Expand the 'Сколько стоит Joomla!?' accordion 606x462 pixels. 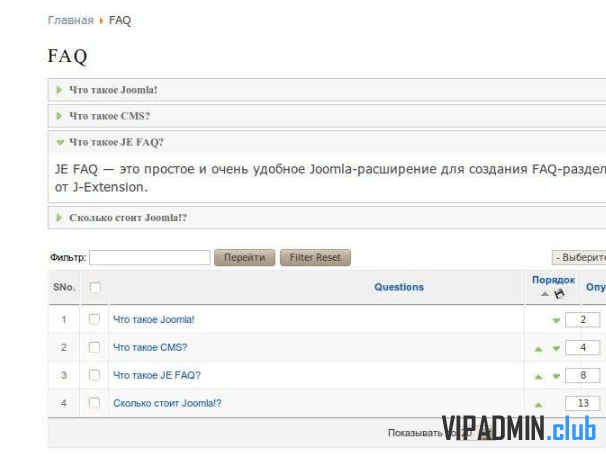tap(327, 217)
